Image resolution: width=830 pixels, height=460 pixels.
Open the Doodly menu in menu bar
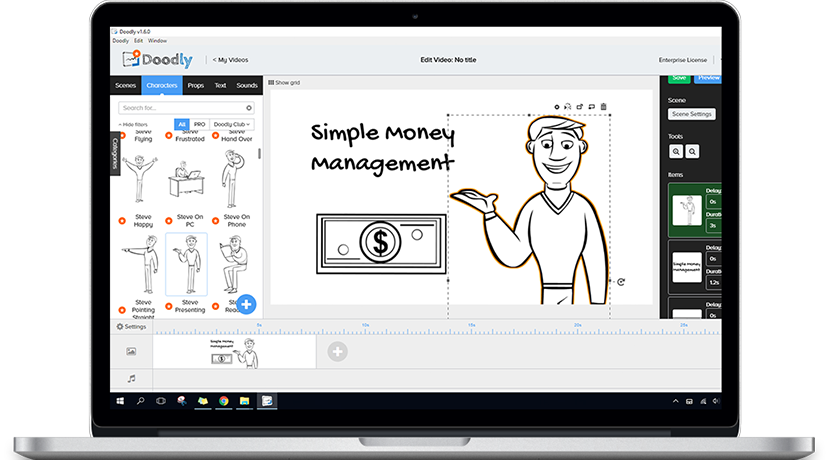(121, 41)
